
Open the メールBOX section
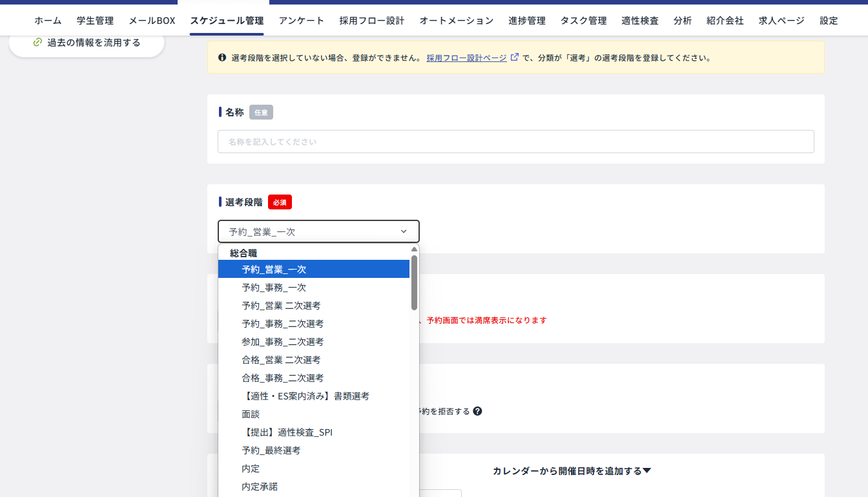point(151,20)
